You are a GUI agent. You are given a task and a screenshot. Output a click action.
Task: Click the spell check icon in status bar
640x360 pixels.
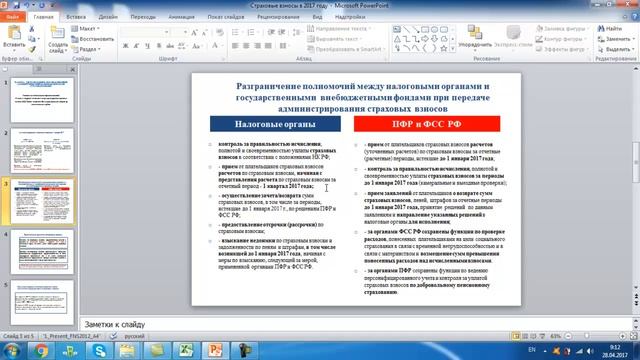(113, 336)
